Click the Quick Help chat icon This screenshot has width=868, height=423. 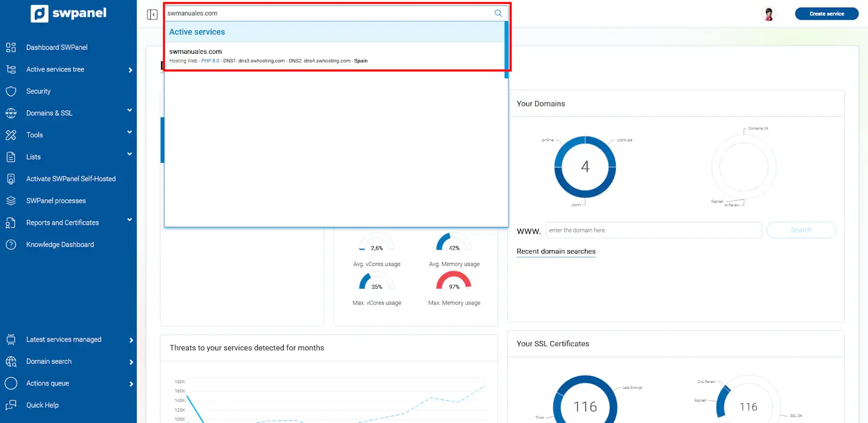coord(11,405)
